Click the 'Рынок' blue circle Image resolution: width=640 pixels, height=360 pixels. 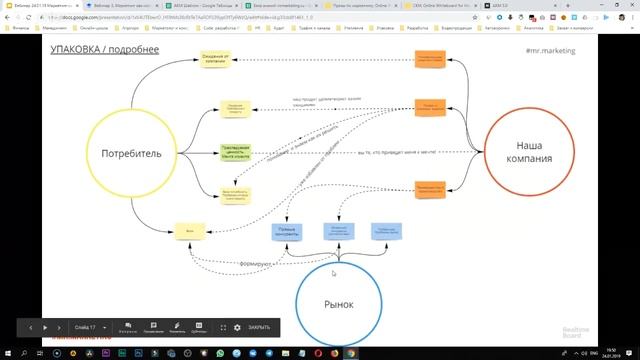(339, 304)
